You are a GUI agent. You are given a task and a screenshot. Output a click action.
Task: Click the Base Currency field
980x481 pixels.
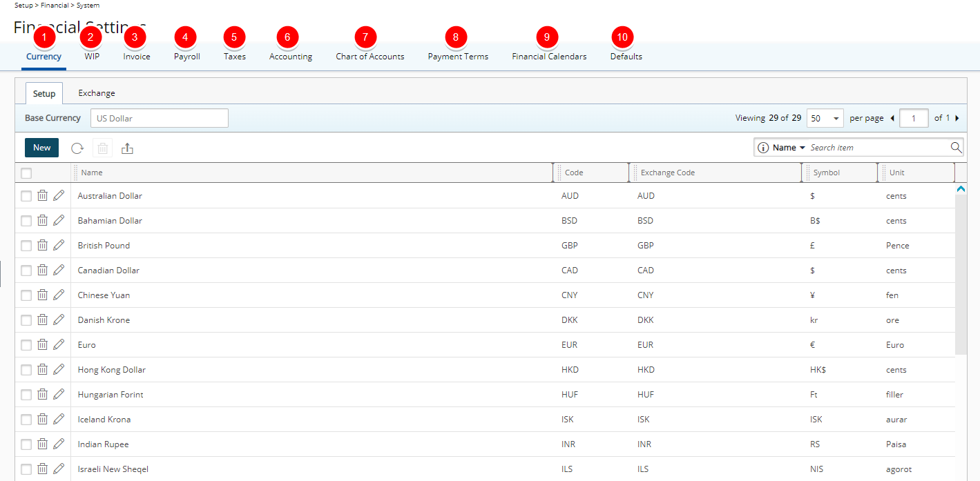pyautogui.click(x=160, y=118)
